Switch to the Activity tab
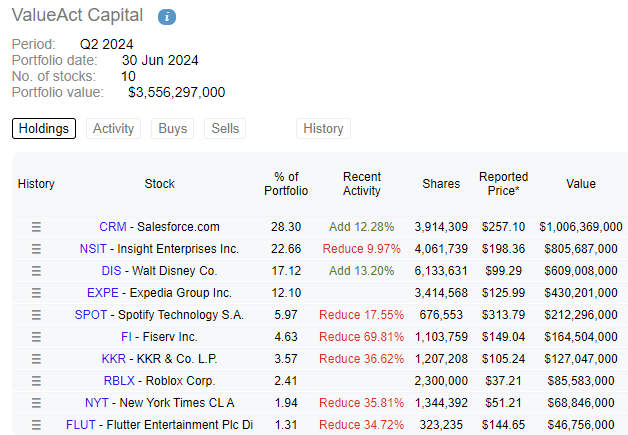 coord(113,129)
